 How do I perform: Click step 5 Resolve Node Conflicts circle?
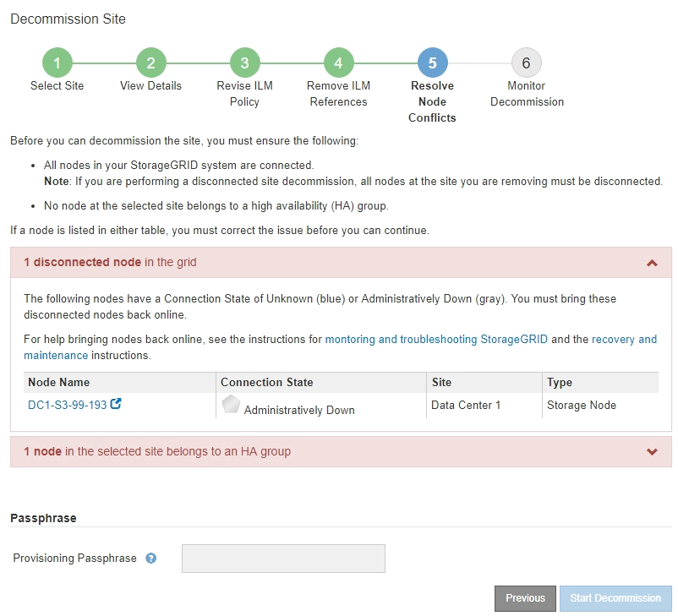point(432,63)
